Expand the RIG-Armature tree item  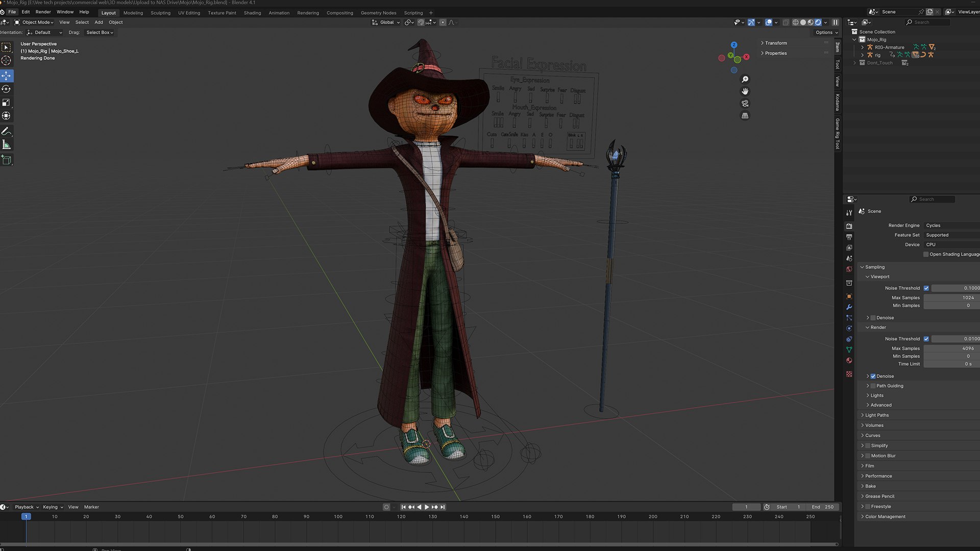pyautogui.click(x=863, y=47)
